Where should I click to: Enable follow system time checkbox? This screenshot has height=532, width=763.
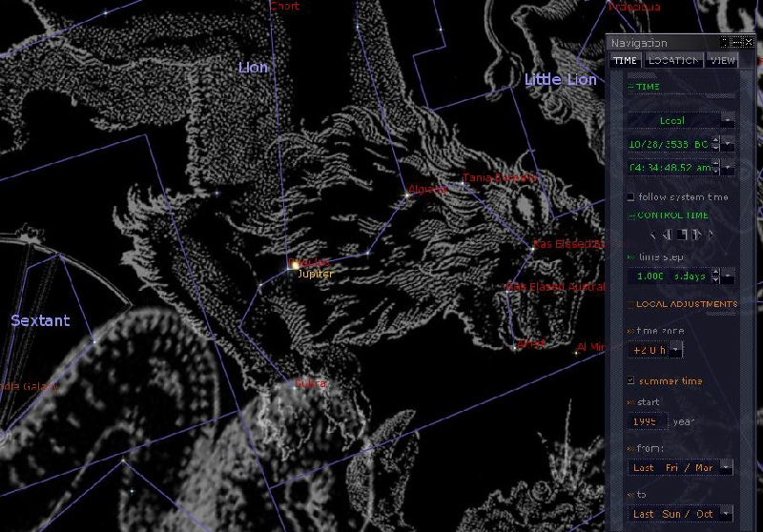click(x=630, y=197)
